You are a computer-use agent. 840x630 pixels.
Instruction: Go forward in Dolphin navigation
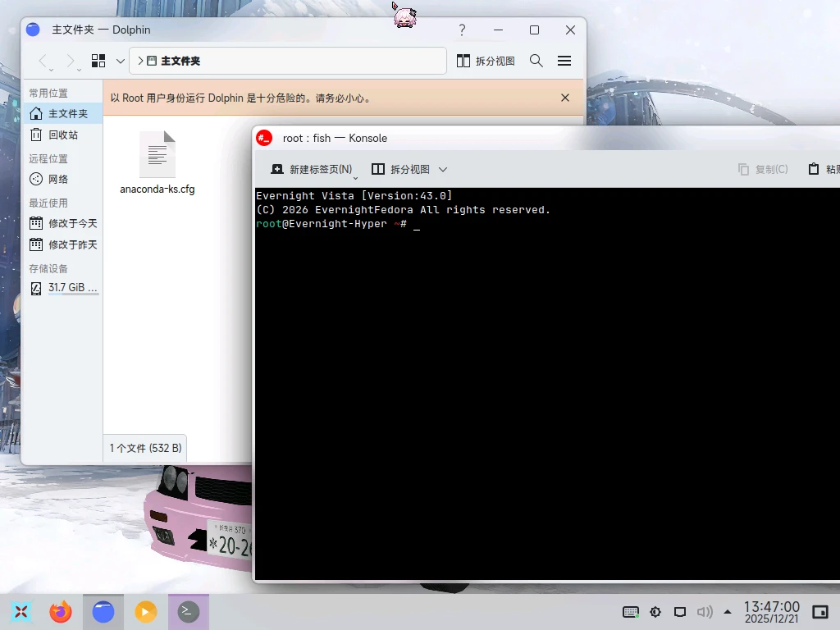click(x=71, y=61)
